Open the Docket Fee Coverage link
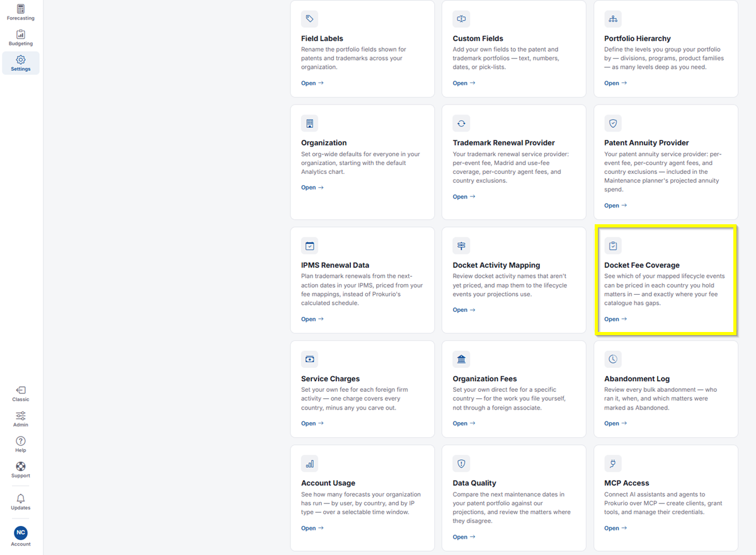The width and height of the screenshot is (756, 555). [x=616, y=319]
